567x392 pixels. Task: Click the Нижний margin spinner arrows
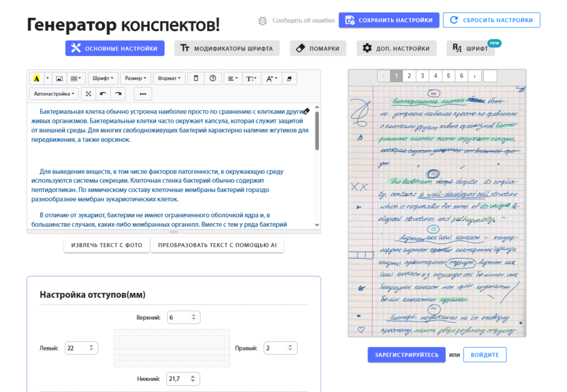point(193,379)
